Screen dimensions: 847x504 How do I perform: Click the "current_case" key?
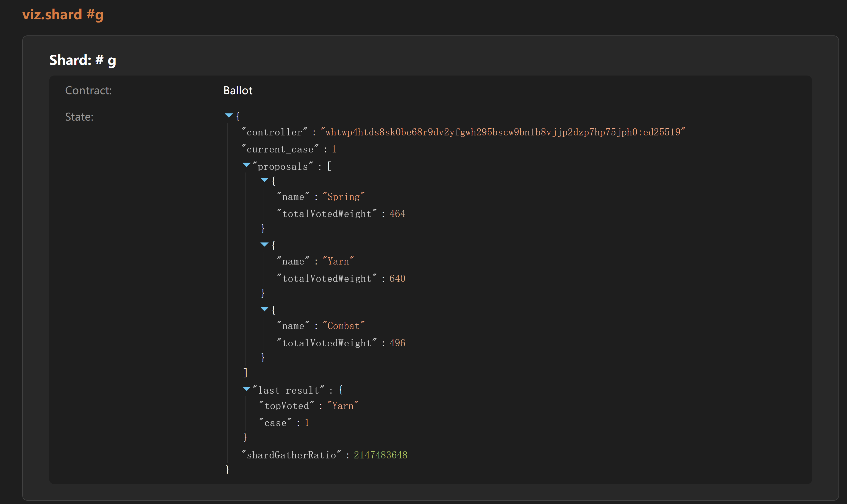tap(280, 149)
